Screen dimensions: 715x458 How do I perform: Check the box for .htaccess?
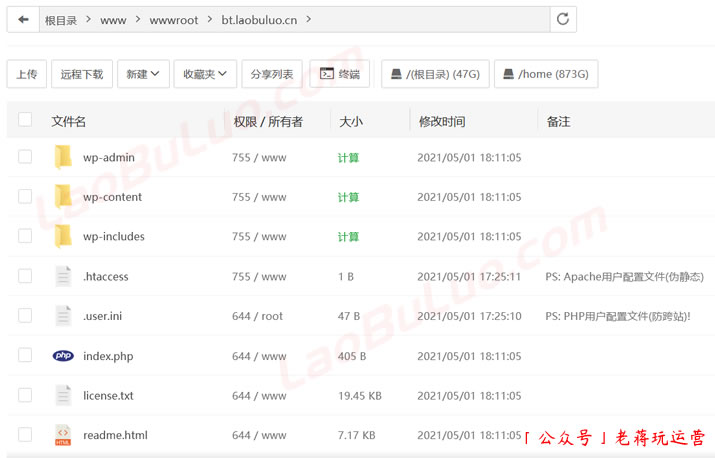point(25,276)
